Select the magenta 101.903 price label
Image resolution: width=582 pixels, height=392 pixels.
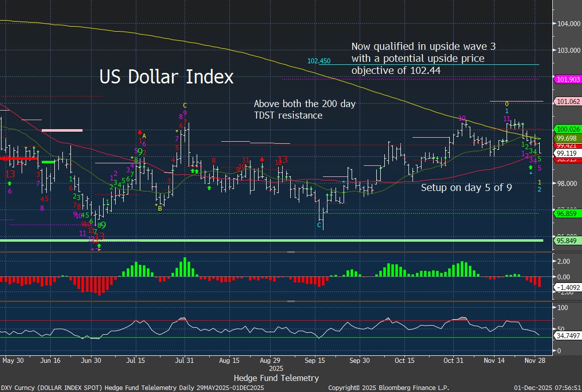click(566, 79)
